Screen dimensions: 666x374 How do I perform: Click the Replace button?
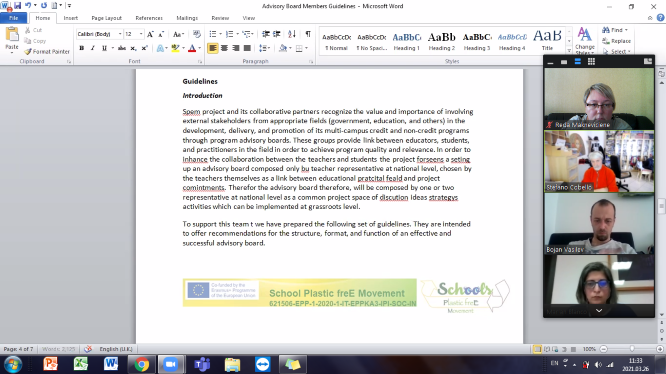click(617, 41)
